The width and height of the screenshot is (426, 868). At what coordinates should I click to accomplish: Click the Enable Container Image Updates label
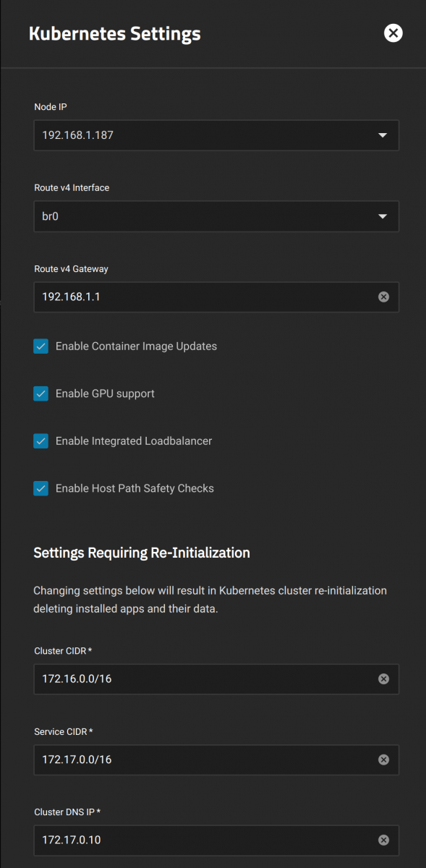point(136,346)
